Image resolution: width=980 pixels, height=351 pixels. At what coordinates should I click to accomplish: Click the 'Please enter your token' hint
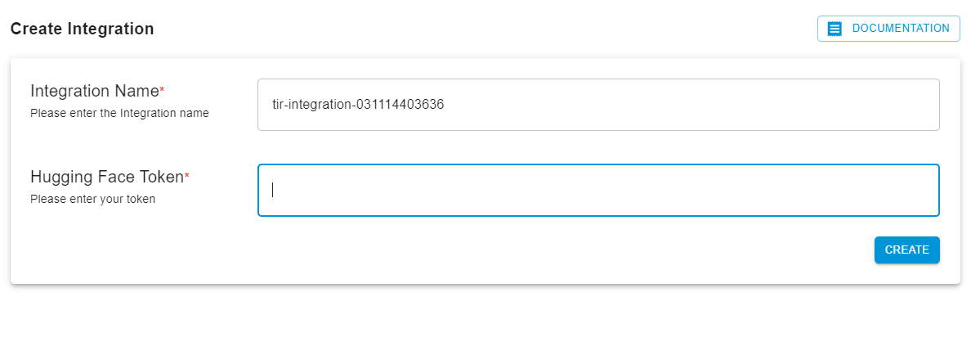pos(92,200)
